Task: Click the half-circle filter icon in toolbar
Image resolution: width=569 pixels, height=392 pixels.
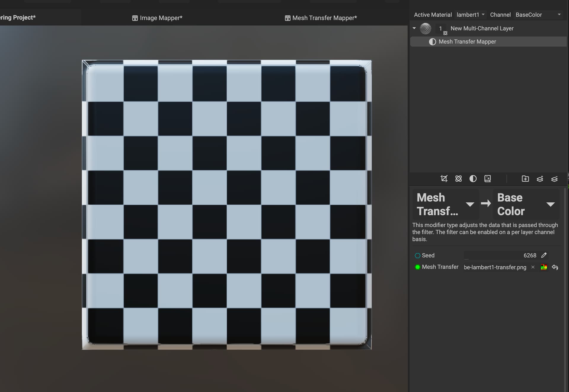Action: tap(473, 179)
